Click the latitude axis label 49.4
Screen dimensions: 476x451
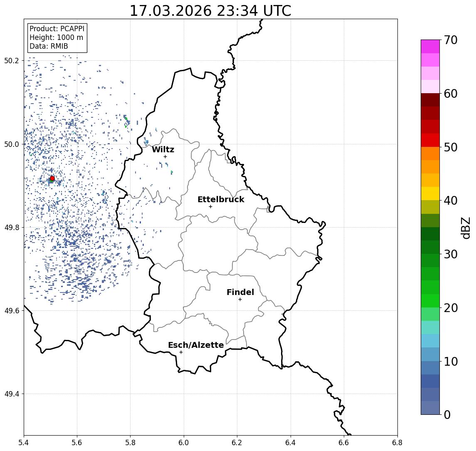coord(11,394)
